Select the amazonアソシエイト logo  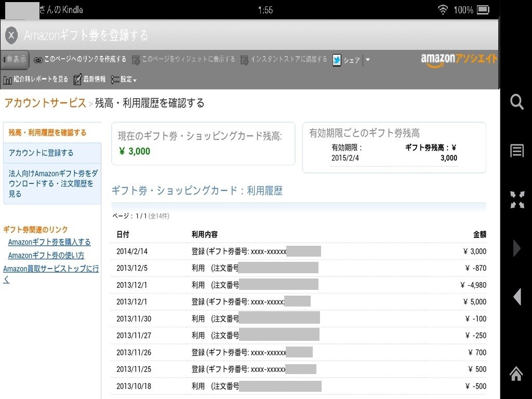pos(458,60)
